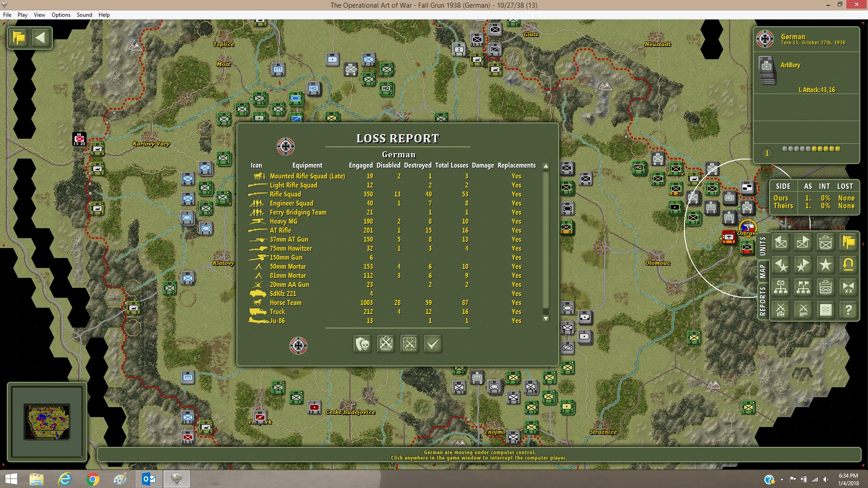This screenshot has width=868, height=488.
Task: Open the Help menu
Action: (x=104, y=15)
